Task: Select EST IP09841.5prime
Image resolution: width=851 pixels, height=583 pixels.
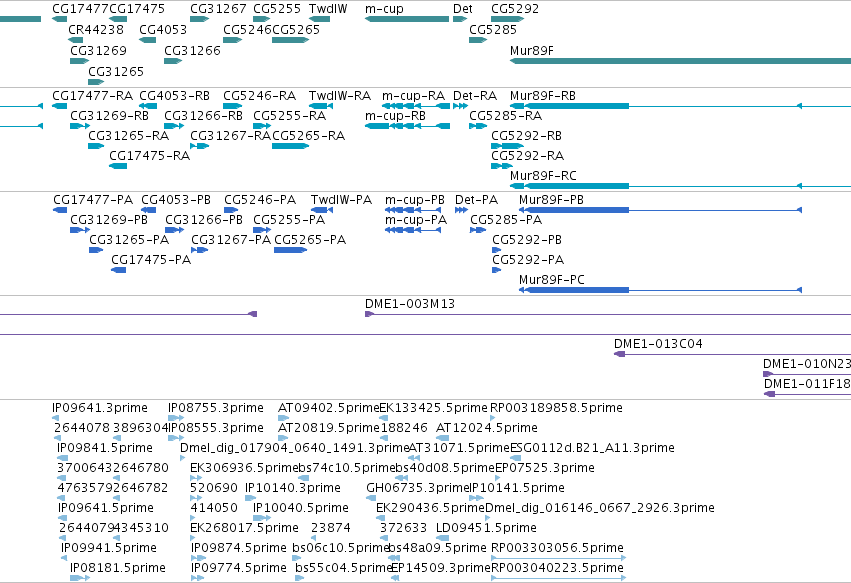Action: [105, 448]
